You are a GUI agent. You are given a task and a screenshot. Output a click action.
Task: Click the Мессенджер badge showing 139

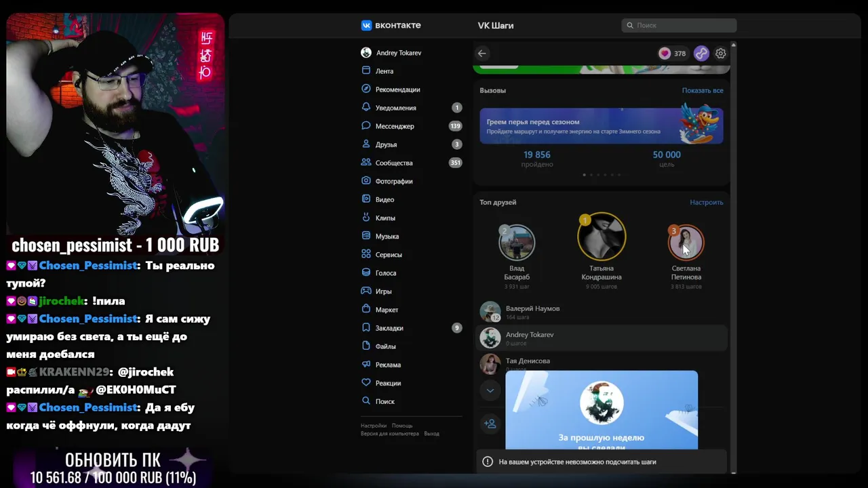pyautogui.click(x=456, y=126)
